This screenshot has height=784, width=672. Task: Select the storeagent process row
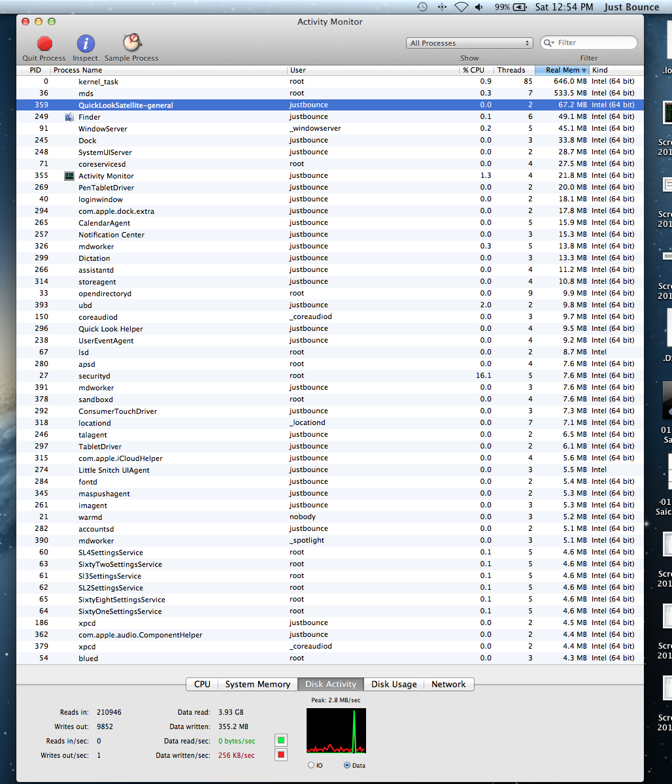pos(330,282)
